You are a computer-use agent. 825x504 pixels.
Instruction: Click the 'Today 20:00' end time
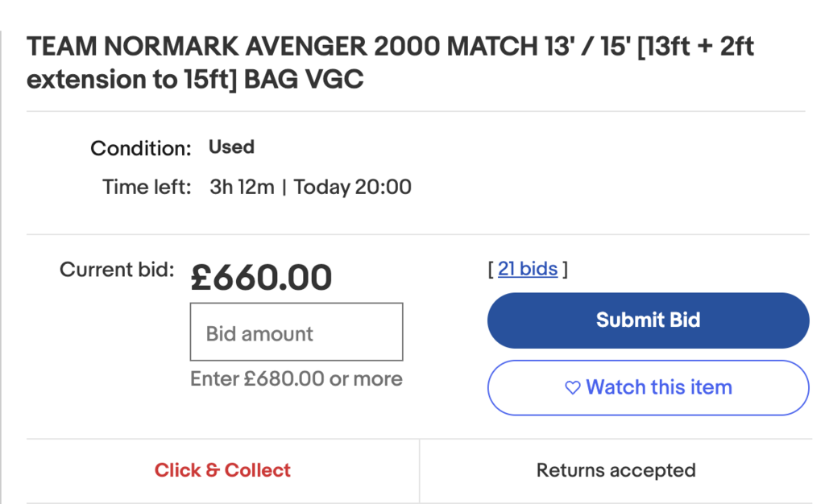point(353,188)
